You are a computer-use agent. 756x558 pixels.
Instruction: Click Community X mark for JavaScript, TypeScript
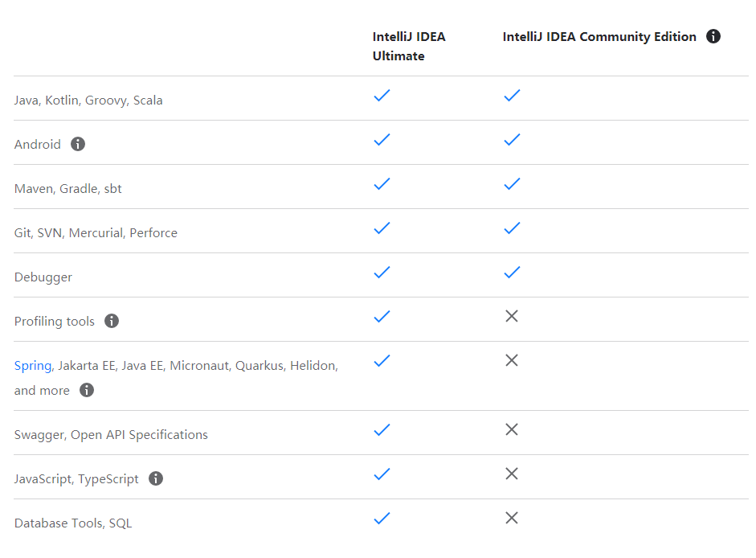[512, 474]
